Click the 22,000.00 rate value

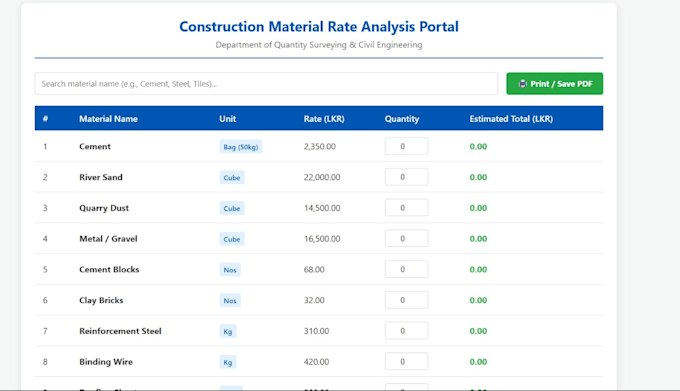(x=322, y=177)
